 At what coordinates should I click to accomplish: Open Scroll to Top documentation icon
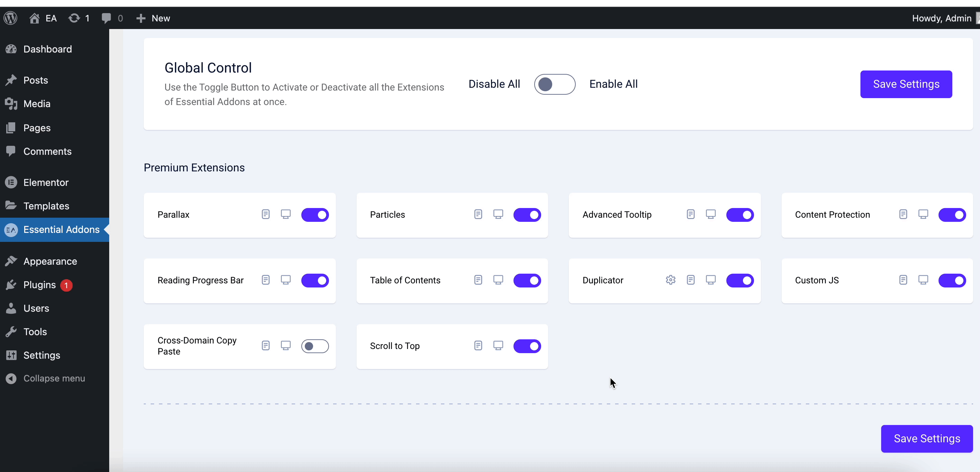(x=478, y=346)
